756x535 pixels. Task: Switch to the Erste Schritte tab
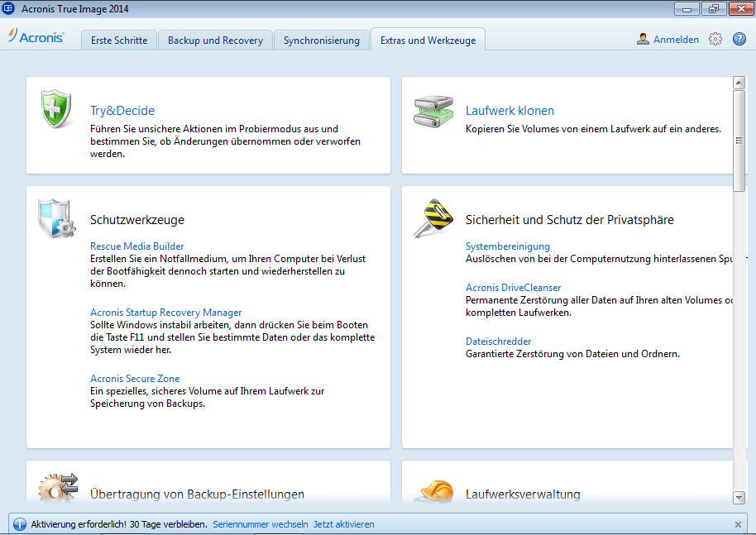(x=119, y=40)
